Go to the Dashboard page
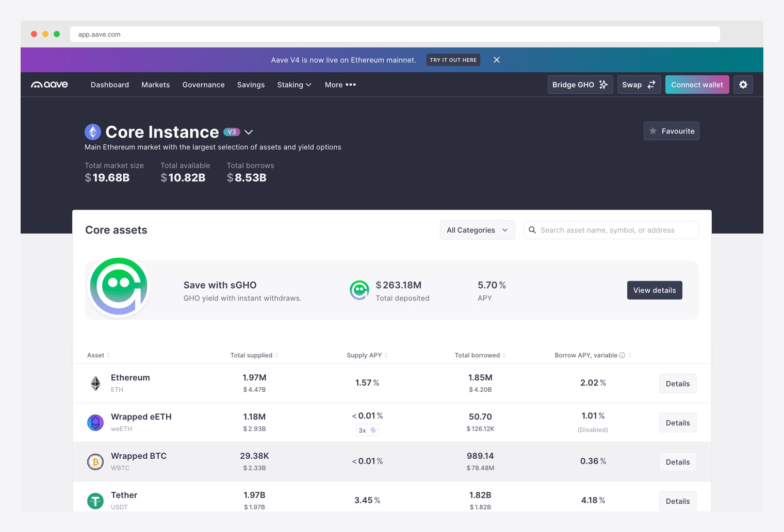Viewport: 784px width, 532px height. 110,85
